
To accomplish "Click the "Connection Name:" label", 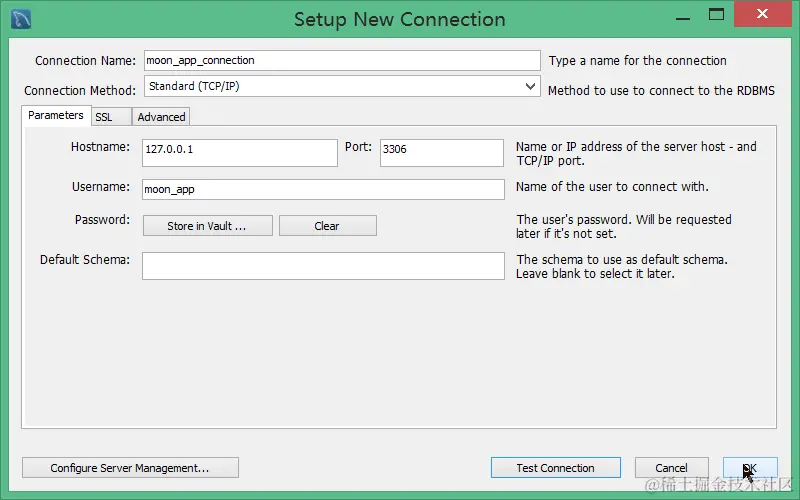I will click(x=85, y=61).
